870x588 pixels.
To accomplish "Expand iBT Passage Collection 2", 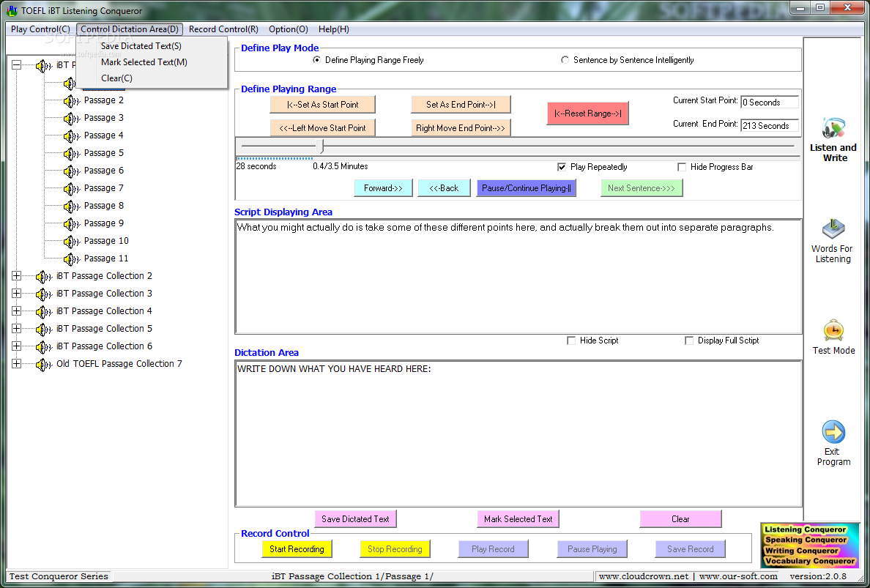I will [x=17, y=276].
